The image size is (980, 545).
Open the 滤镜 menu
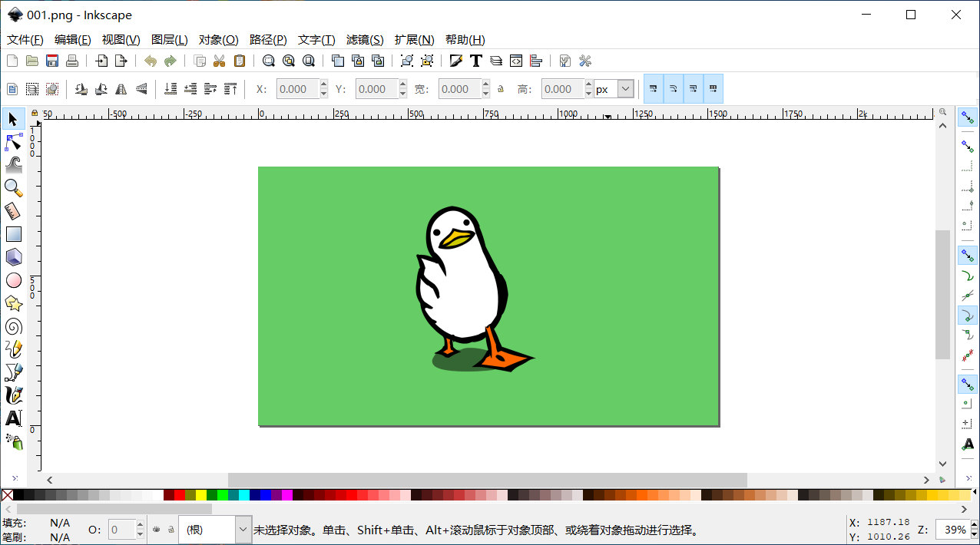[365, 39]
